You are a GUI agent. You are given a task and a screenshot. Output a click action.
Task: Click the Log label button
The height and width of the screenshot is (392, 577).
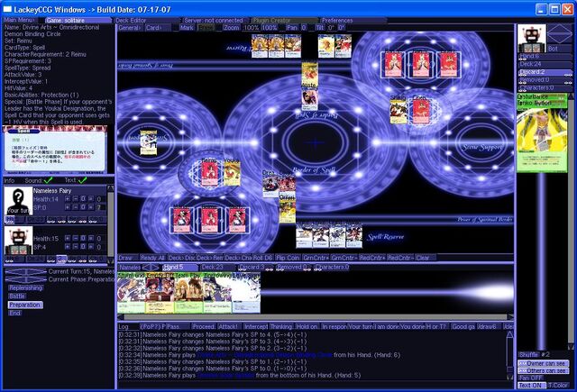(128, 326)
